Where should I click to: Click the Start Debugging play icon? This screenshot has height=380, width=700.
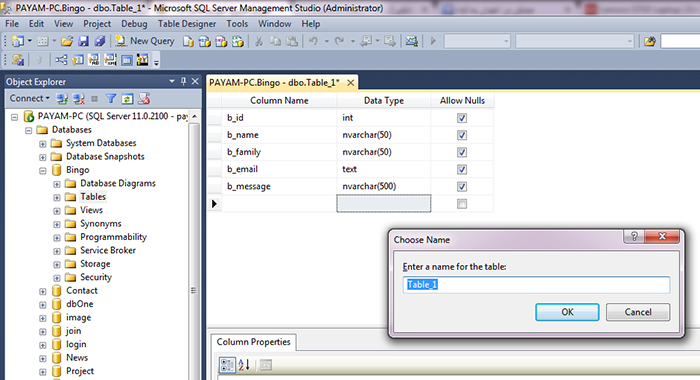(x=433, y=42)
